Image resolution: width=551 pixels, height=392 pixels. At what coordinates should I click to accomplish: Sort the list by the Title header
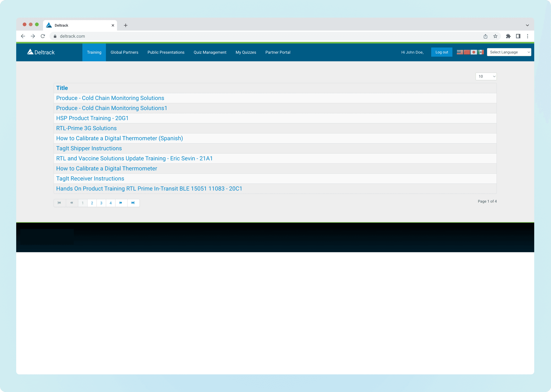point(62,88)
